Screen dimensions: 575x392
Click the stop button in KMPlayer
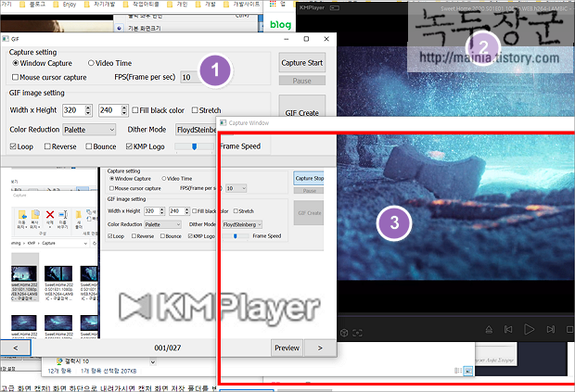570,329
